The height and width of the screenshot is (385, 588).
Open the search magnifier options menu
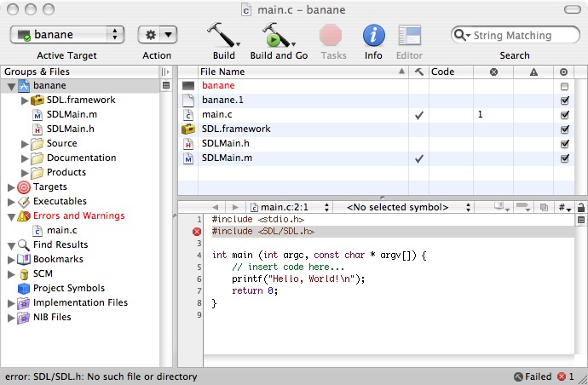click(462, 35)
